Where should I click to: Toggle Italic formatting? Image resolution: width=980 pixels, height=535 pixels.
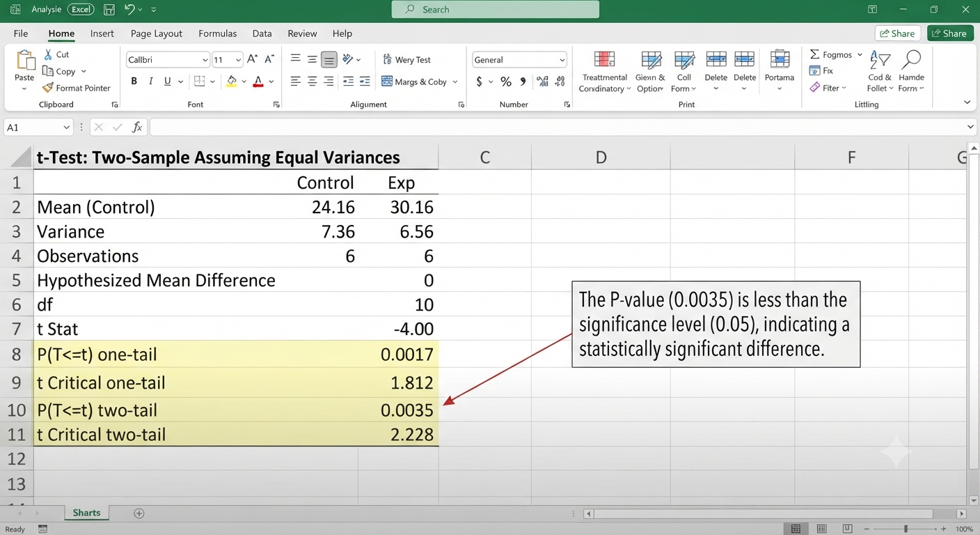click(x=151, y=82)
